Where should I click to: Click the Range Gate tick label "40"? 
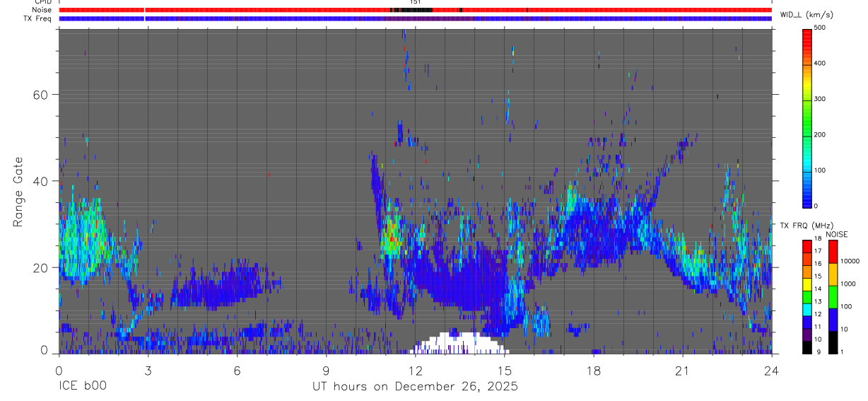[41, 181]
